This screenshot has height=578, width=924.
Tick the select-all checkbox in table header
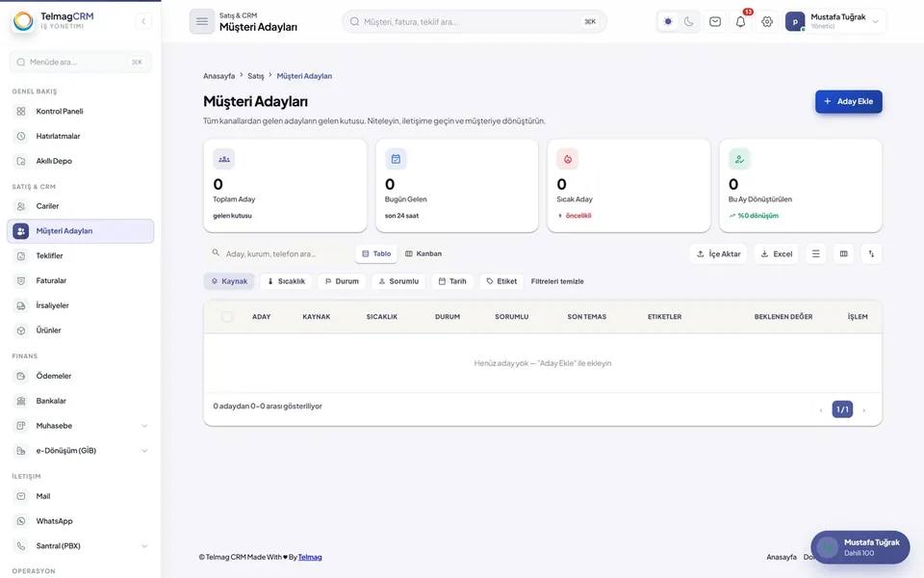tap(227, 317)
